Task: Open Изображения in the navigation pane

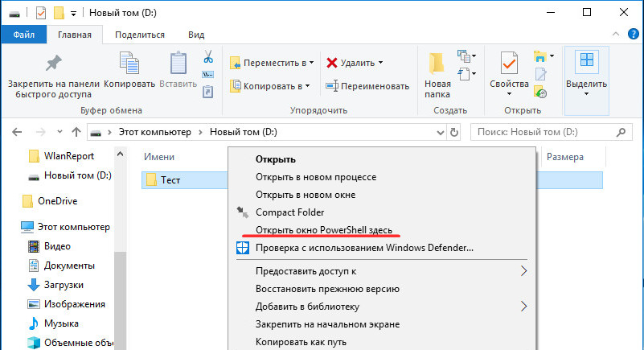Action: [x=67, y=304]
